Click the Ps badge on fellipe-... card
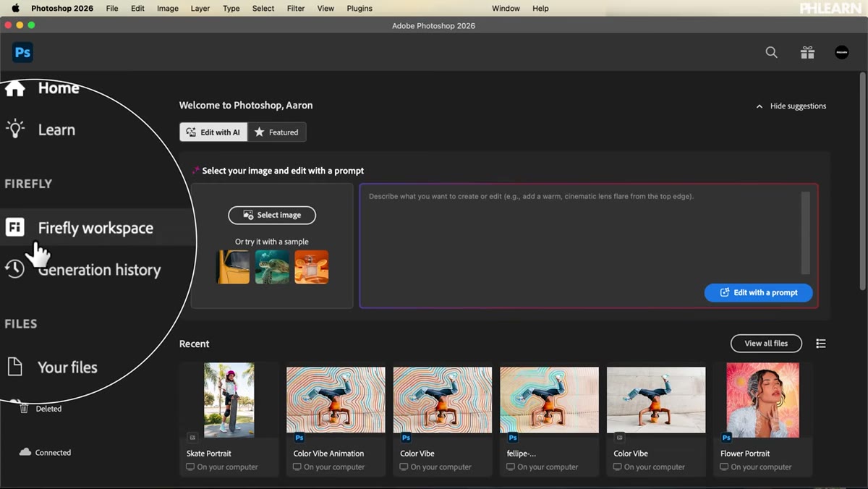The width and height of the screenshot is (868, 489). (x=513, y=438)
